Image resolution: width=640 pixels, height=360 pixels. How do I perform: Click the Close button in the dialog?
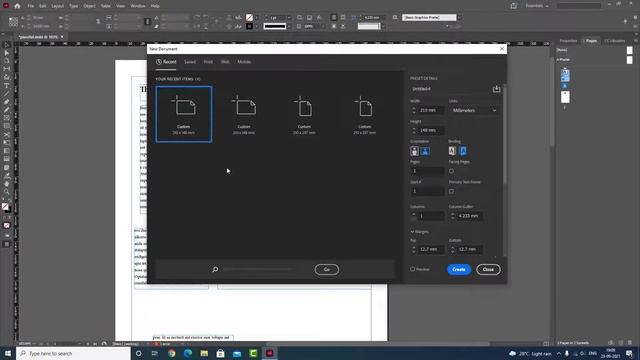pos(488,269)
